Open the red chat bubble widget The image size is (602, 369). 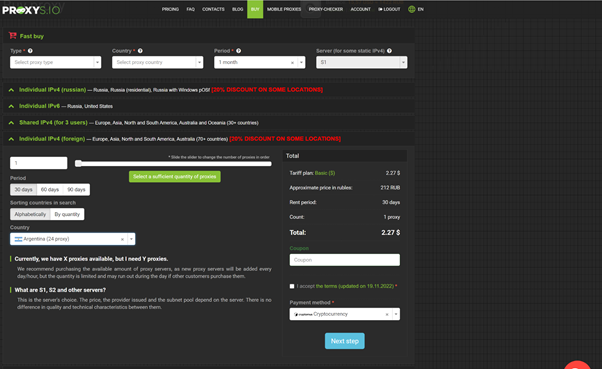577,365
